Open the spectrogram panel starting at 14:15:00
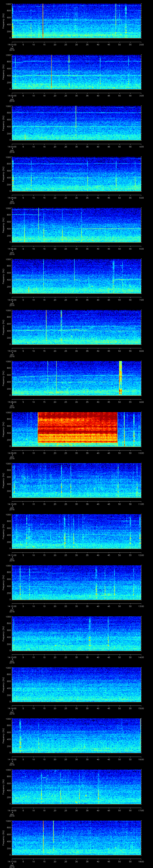 point(77,736)
